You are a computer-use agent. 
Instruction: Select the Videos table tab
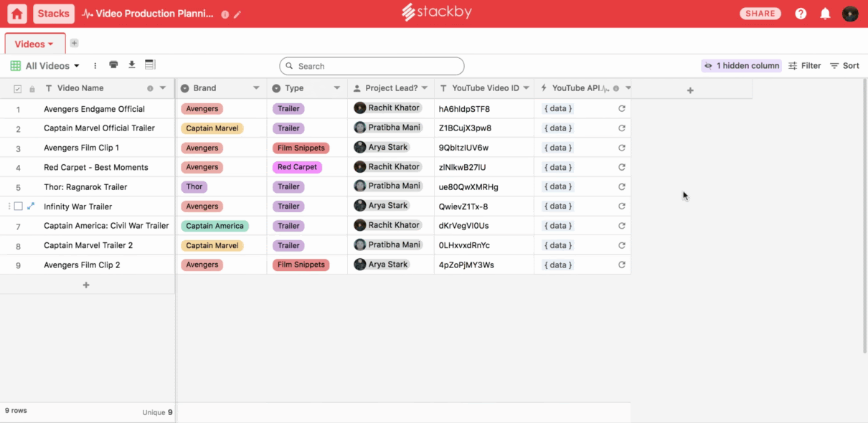[34, 44]
